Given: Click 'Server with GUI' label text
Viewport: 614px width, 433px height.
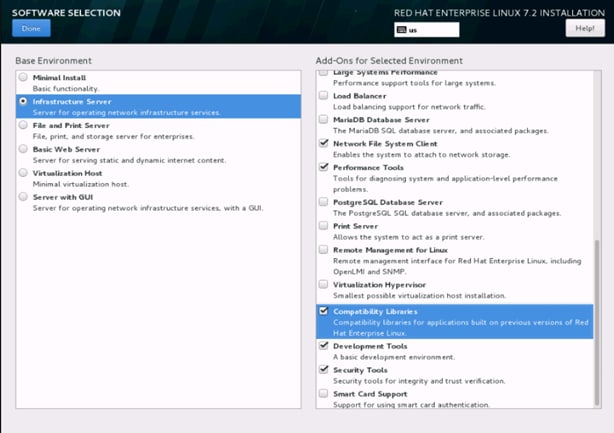Looking at the screenshot, I should [x=63, y=197].
